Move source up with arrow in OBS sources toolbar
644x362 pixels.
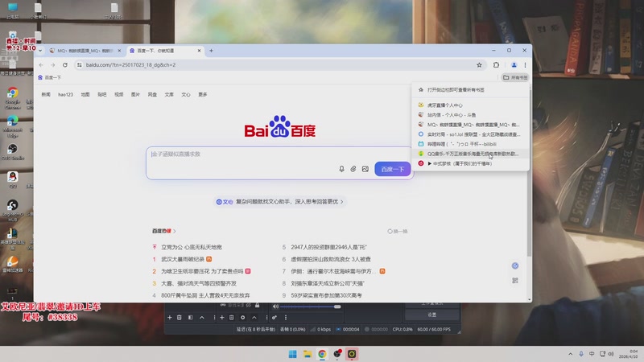(x=254, y=317)
